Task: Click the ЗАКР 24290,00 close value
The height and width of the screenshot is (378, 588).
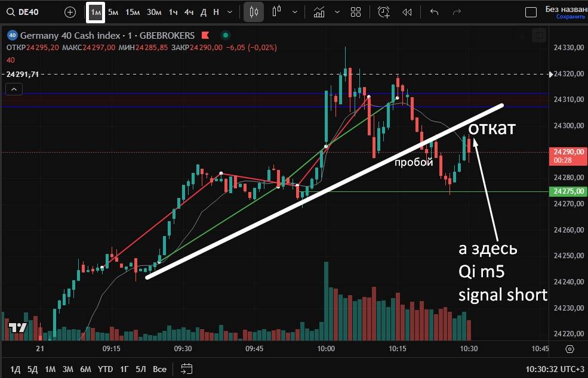Action: tap(197, 48)
